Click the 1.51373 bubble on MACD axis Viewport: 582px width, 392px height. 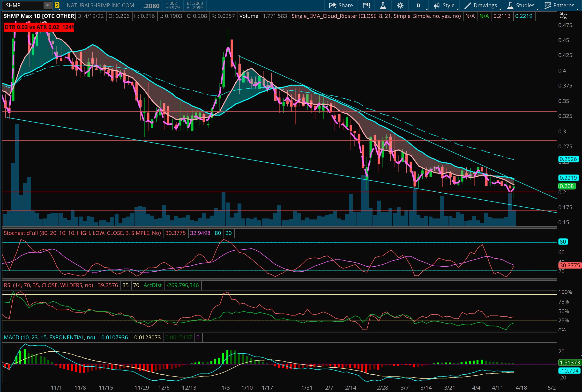(570, 363)
